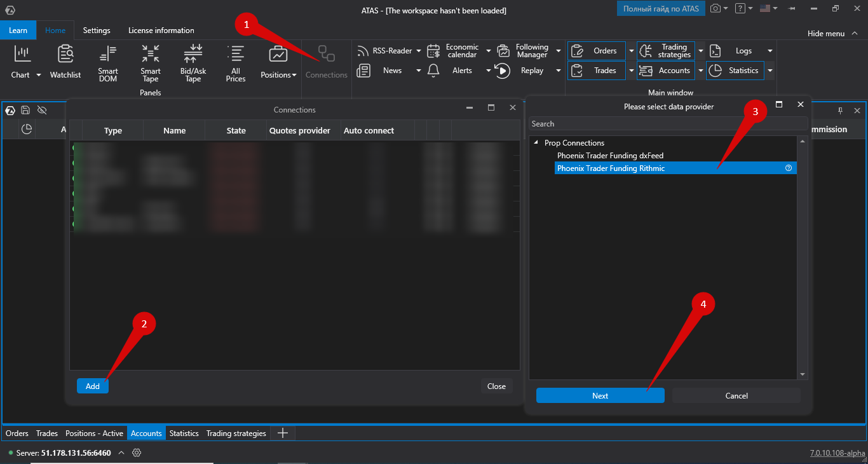Viewport: 868px width, 464px height.
Task: Open the Following Manager
Action: (524, 51)
